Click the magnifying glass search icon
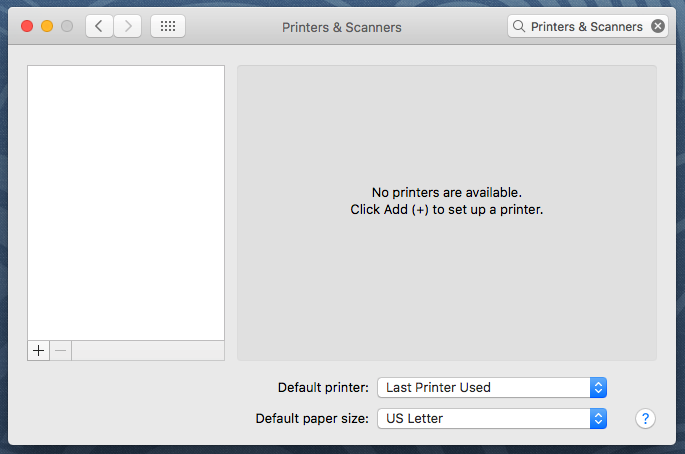685x454 pixels. (x=519, y=27)
